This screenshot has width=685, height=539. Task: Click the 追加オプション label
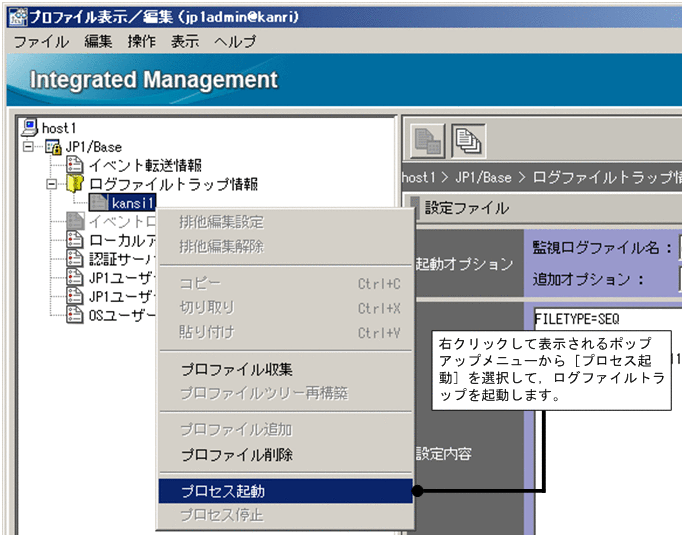[x=588, y=279]
